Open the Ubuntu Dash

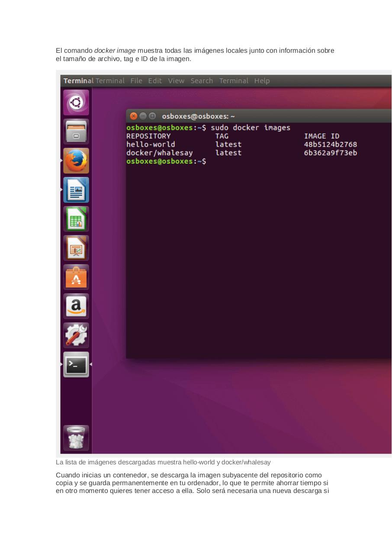tap(76, 102)
